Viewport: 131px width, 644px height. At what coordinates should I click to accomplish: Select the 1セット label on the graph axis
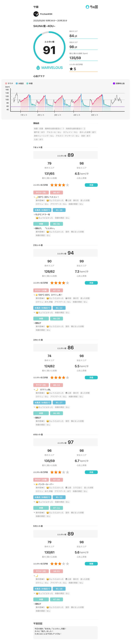point(24,115)
